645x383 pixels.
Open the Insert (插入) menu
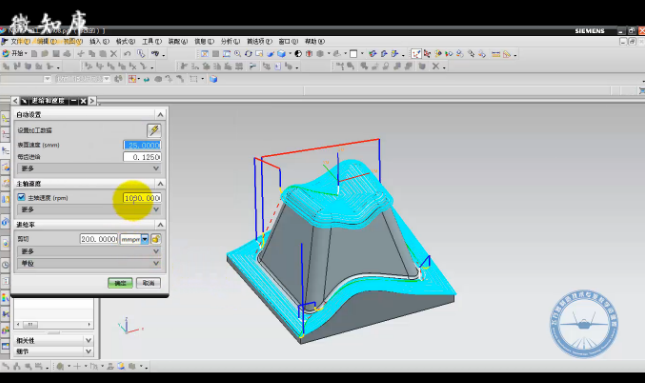pos(99,42)
